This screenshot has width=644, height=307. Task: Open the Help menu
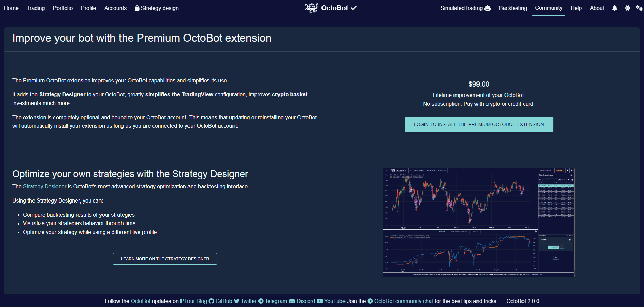pos(576,8)
